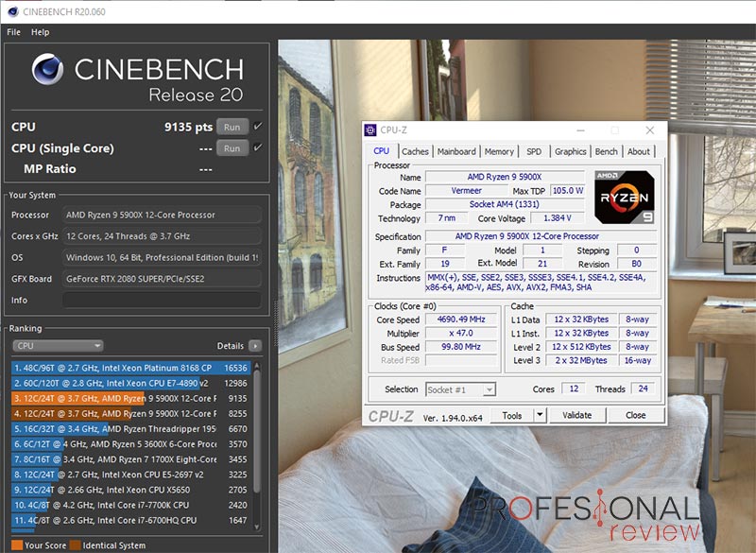Click the Package value Socket AM4 (1331)
Image resolution: width=756 pixels, height=553 pixels.
505,204
